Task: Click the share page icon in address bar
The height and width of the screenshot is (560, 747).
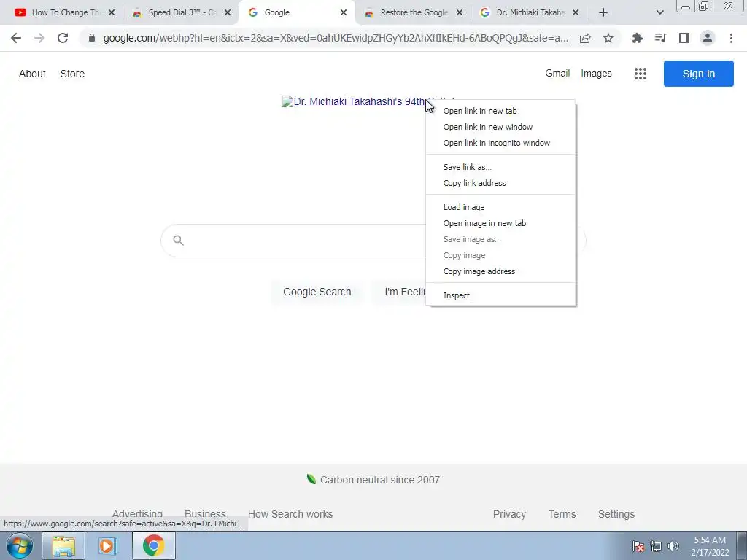Action: pos(585,38)
